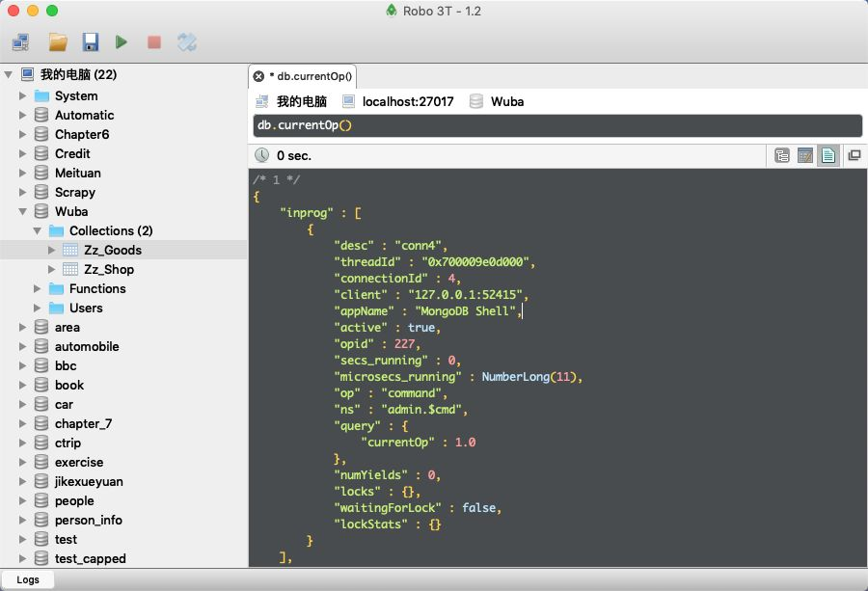Click the Zz_Shop table icon
The height and width of the screenshot is (591, 868).
(x=70, y=270)
